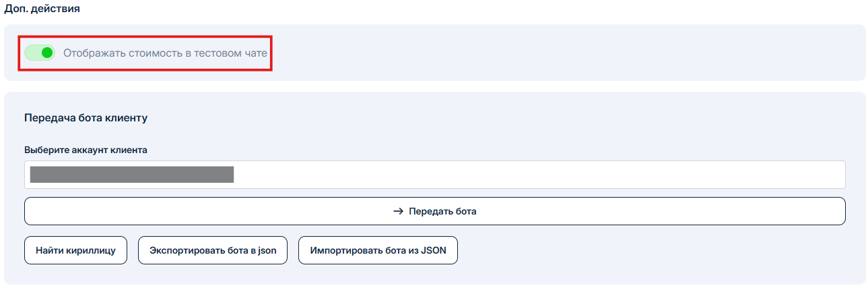Click the "Передача бота клиенту" heading
This screenshot has height=288, width=868.
click(86, 117)
